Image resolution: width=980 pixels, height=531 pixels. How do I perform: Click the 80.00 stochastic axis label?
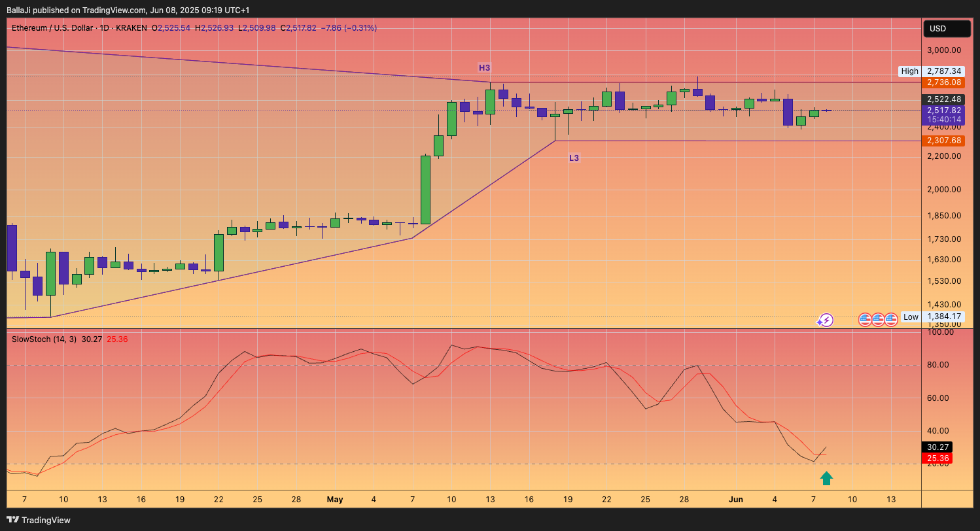[x=937, y=365]
